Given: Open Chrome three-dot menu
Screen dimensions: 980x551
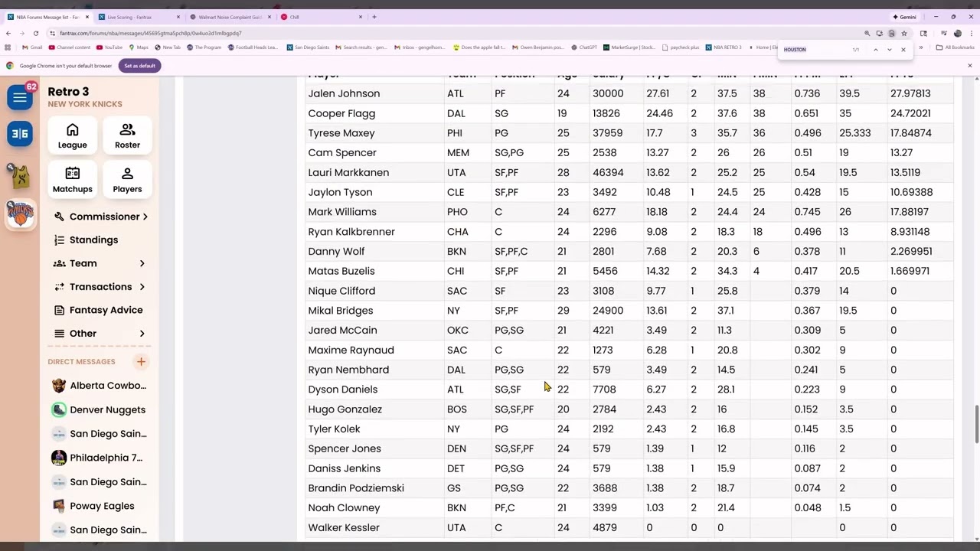Looking at the screenshot, I should click(x=970, y=33).
